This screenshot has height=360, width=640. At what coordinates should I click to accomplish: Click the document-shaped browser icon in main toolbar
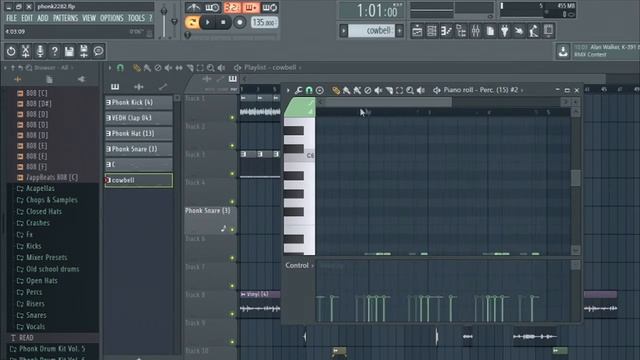point(490,31)
